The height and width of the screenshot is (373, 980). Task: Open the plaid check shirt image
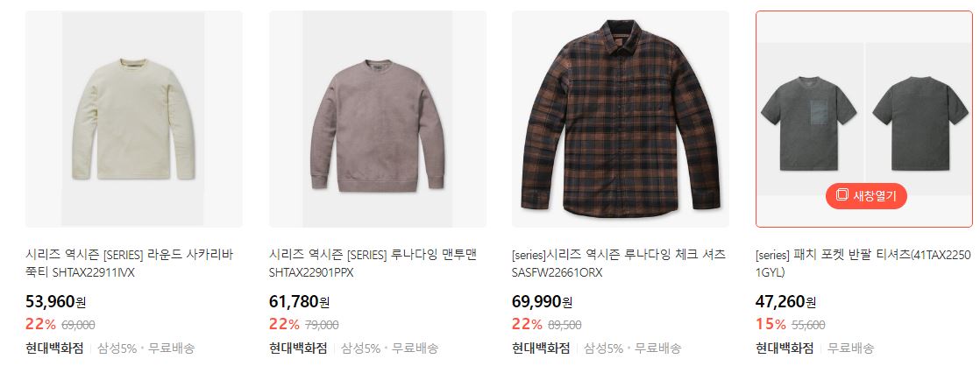[x=620, y=119]
